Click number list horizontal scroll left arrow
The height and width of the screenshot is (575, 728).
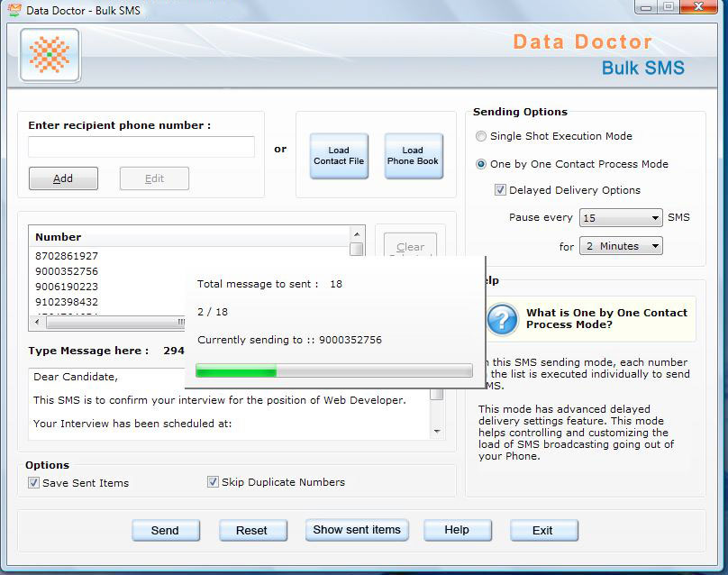pyautogui.click(x=37, y=322)
